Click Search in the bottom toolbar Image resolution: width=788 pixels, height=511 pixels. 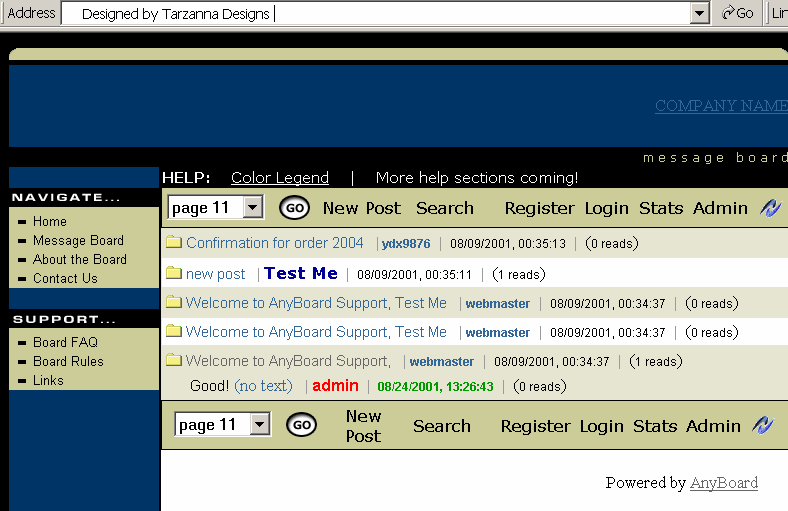(x=442, y=426)
